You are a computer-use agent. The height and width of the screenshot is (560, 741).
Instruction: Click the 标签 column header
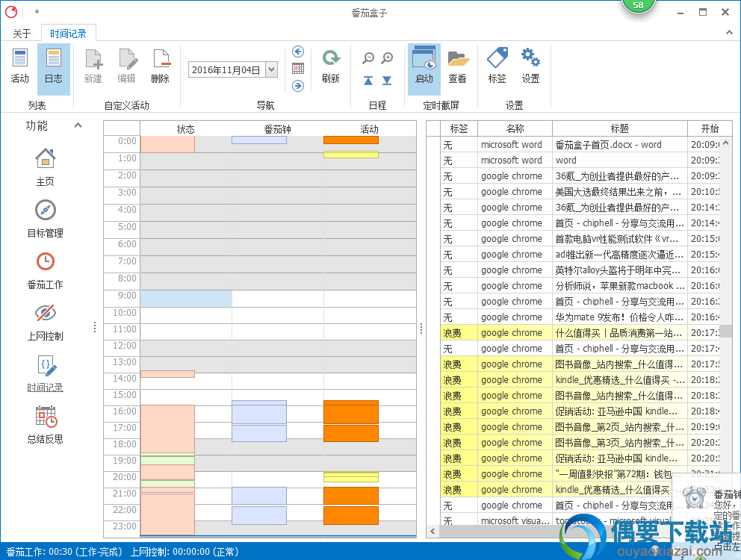[x=459, y=128]
